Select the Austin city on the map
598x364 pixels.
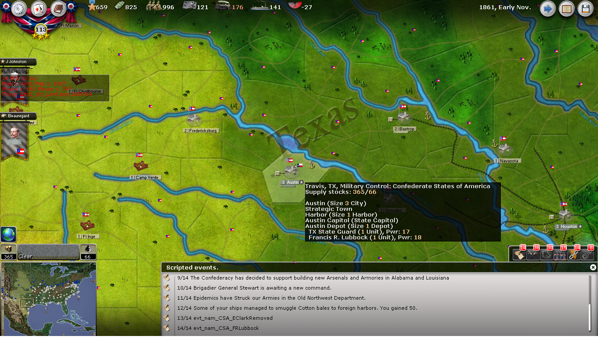point(291,171)
